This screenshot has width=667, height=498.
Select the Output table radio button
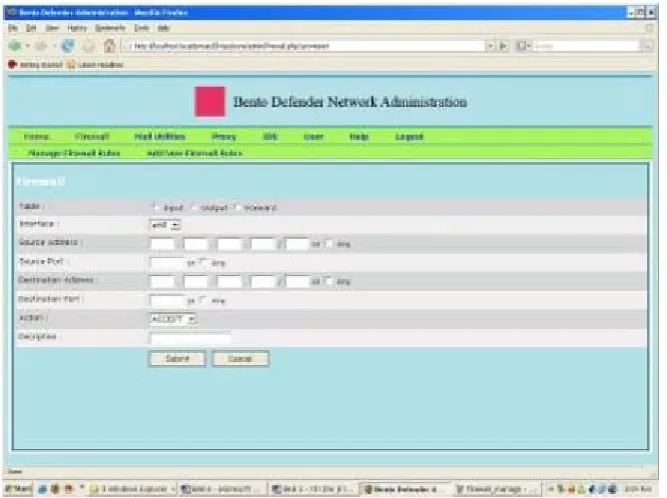194,207
